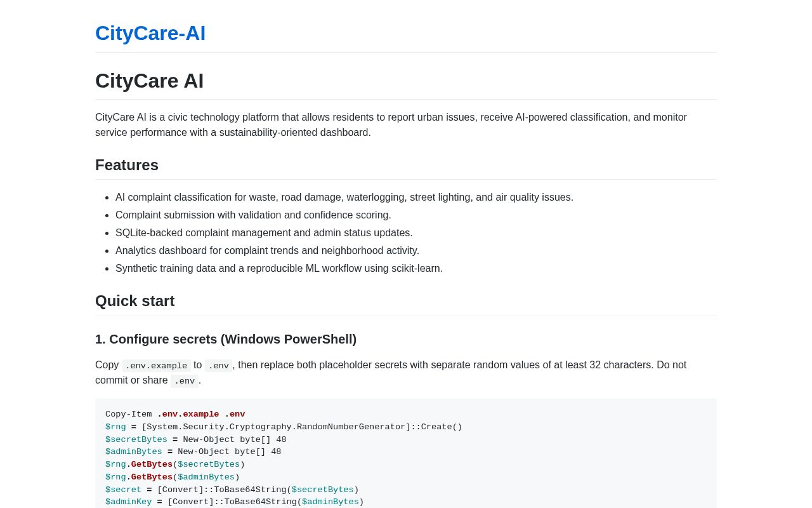Click the CityCare AI main heading
This screenshot has width=812, height=508.
click(x=150, y=81)
